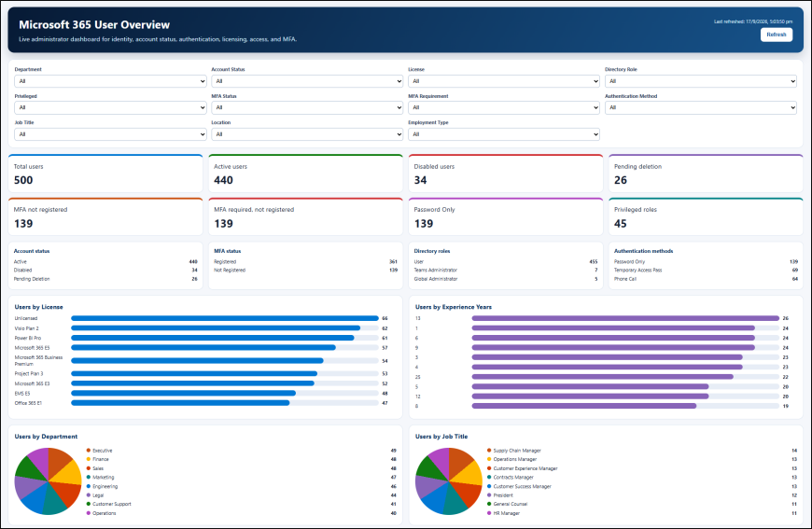Click the Engineering department legend entry
The width and height of the screenshot is (812, 529).
(242, 487)
